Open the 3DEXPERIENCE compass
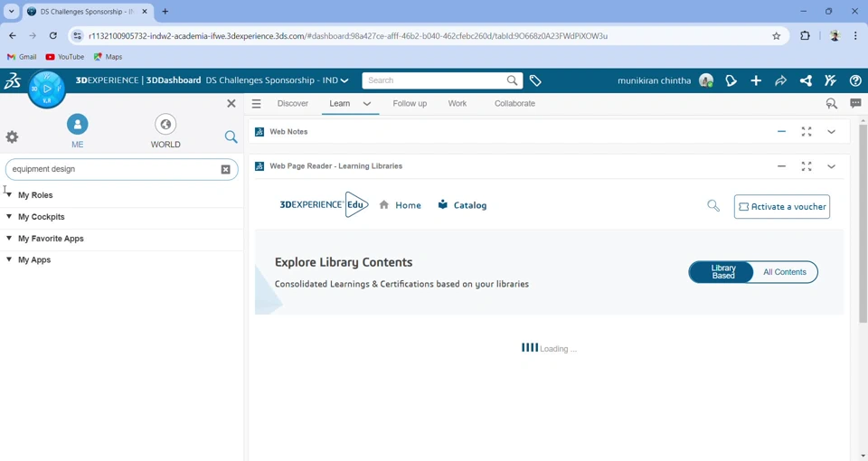The height and width of the screenshot is (461, 868). (x=47, y=89)
